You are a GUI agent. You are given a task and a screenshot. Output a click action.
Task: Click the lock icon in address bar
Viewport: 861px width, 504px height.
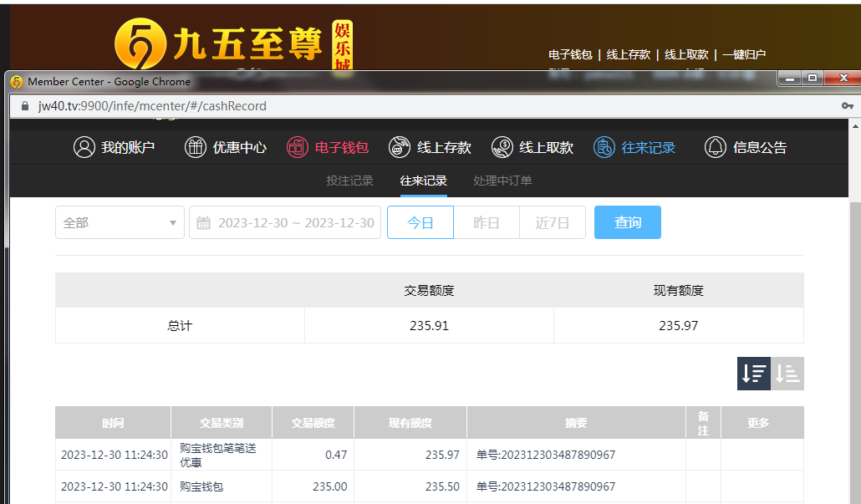tap(25, 106)
